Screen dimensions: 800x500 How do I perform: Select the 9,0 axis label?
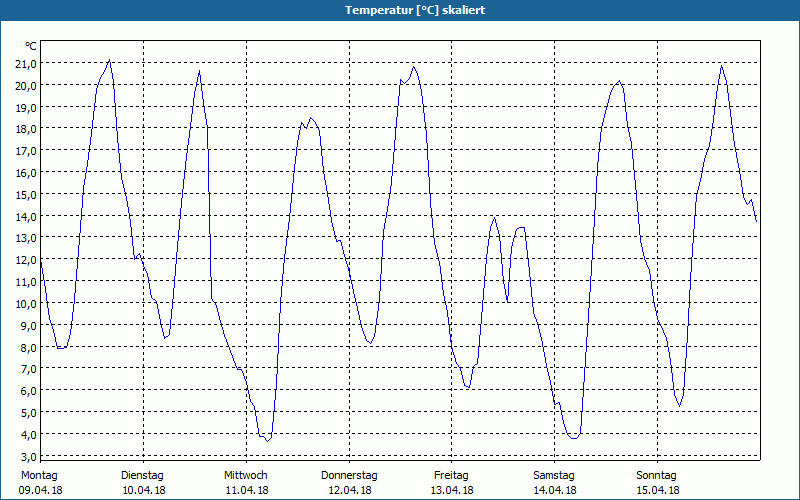tap(29, 326)
